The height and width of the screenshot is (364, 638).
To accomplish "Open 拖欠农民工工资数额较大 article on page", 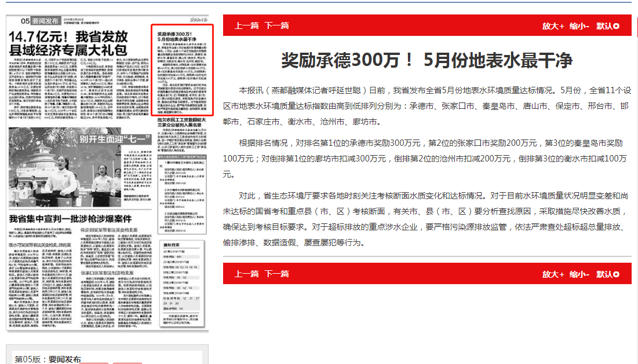I will coord(182,123).
